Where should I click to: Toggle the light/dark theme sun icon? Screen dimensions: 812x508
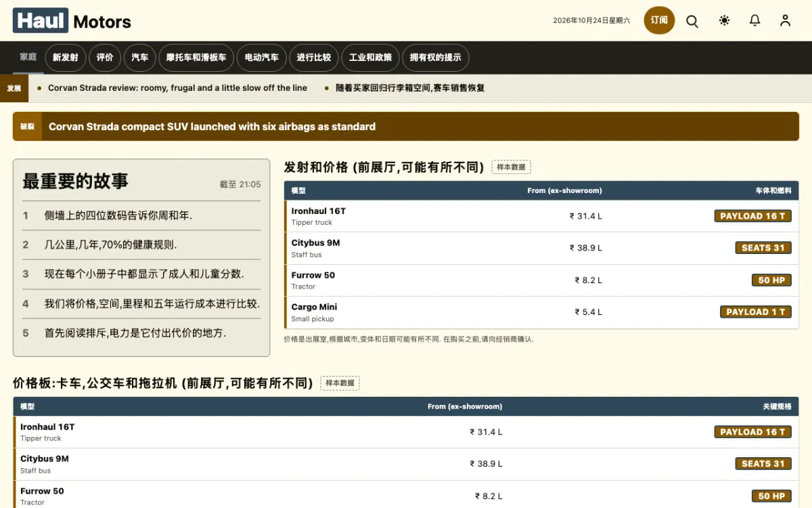[725, 21]
